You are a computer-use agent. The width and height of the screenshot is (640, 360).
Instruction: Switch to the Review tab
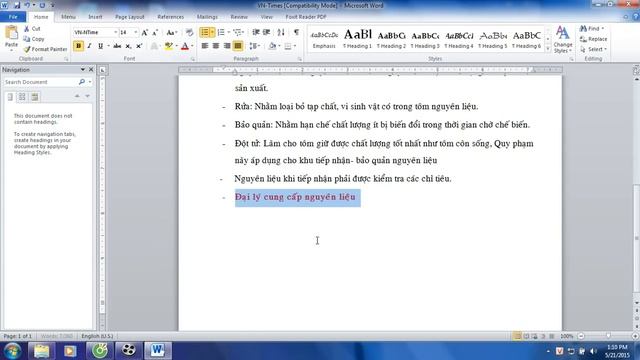pos(239,17)
